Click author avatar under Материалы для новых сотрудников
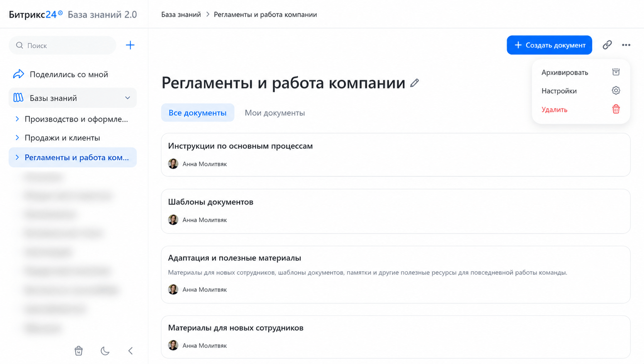Screen dimensions: 644x364 click(x=173, y=345)
